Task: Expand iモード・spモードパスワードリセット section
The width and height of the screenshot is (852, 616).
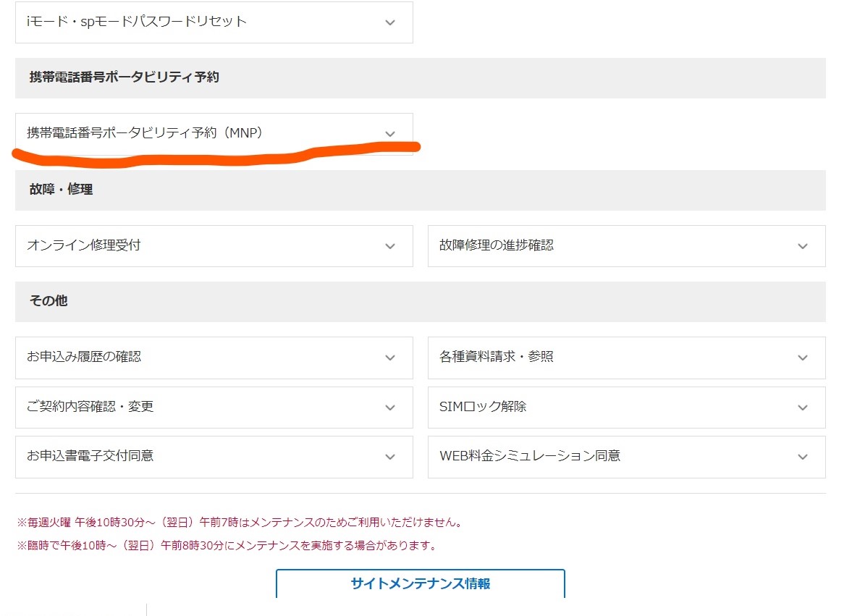Action: [214, 22]
